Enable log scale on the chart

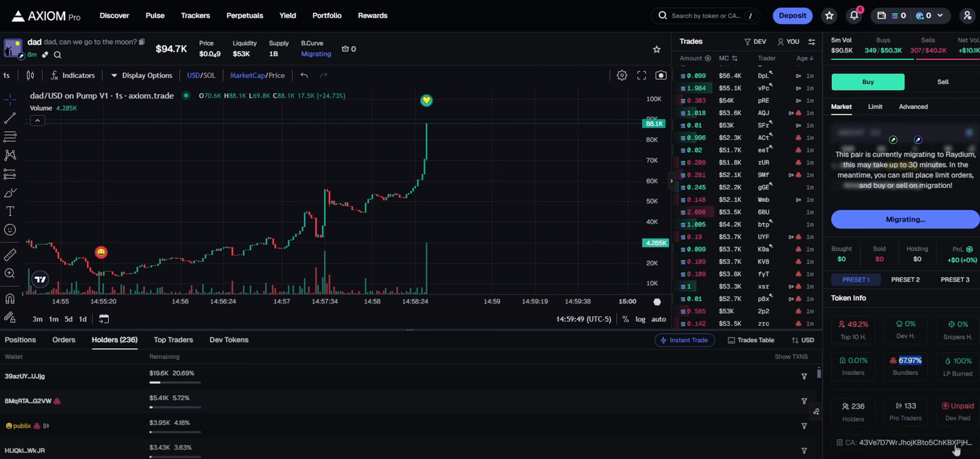pyautogui.click(x=640, y=319)
